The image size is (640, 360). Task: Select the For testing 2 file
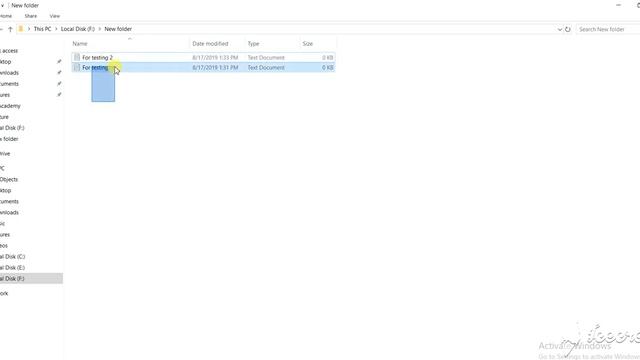203,58
